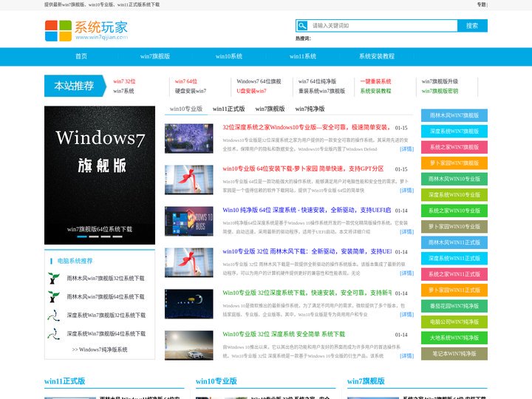Viewport: 532px width, 399px height.
Task: Click the 电脑公司WIN7纯净版 button
Action: click(x=454, y=322)
